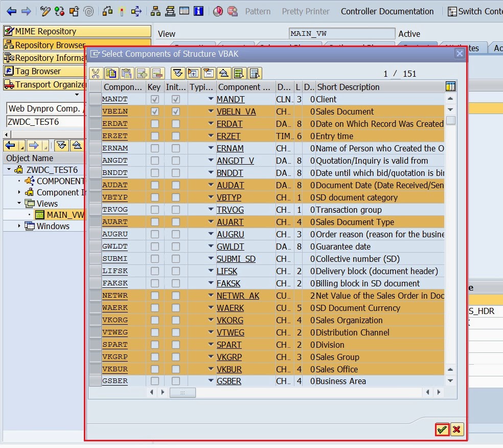Click the red X cancel button
The width and height of the screenshot is (503, 448).
(457, 430)
